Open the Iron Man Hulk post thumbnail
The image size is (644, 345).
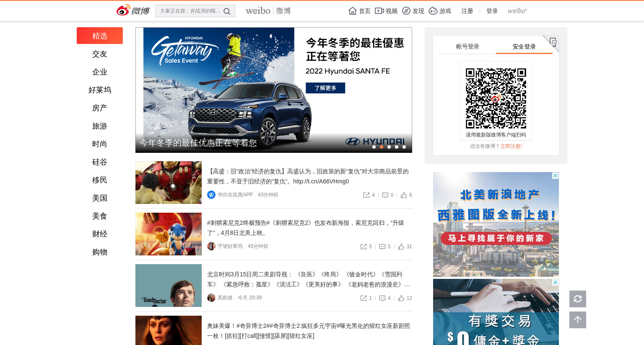tap(169, 183)
